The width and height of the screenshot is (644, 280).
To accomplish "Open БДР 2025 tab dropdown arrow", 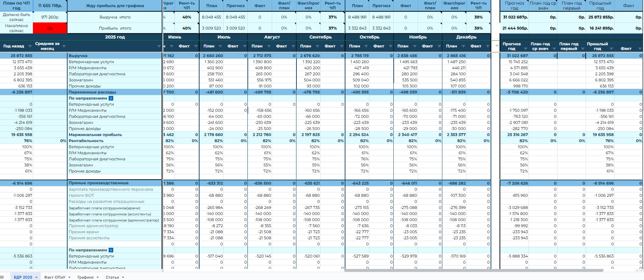I will point(36,277).
